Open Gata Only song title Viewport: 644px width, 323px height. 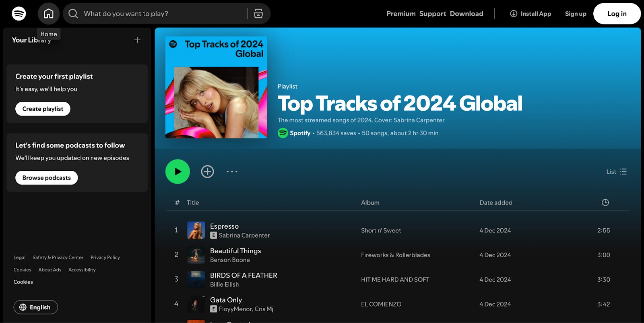coord(226,300)
